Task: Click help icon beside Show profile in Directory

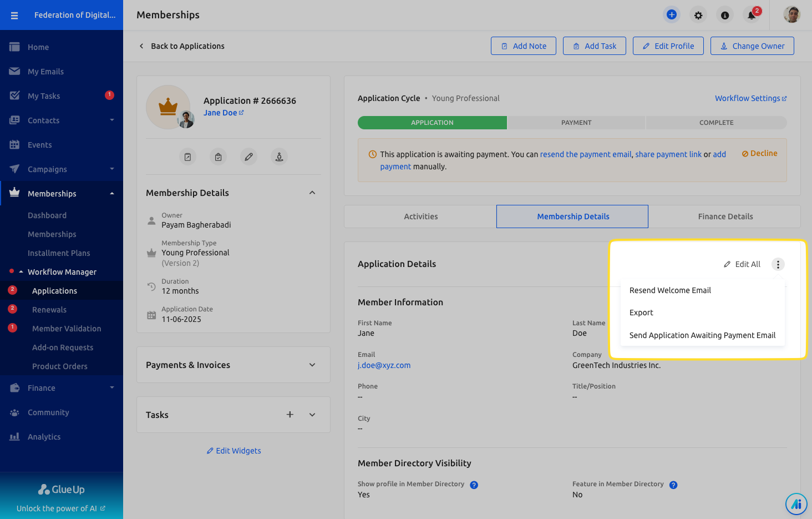Action: 474,485
